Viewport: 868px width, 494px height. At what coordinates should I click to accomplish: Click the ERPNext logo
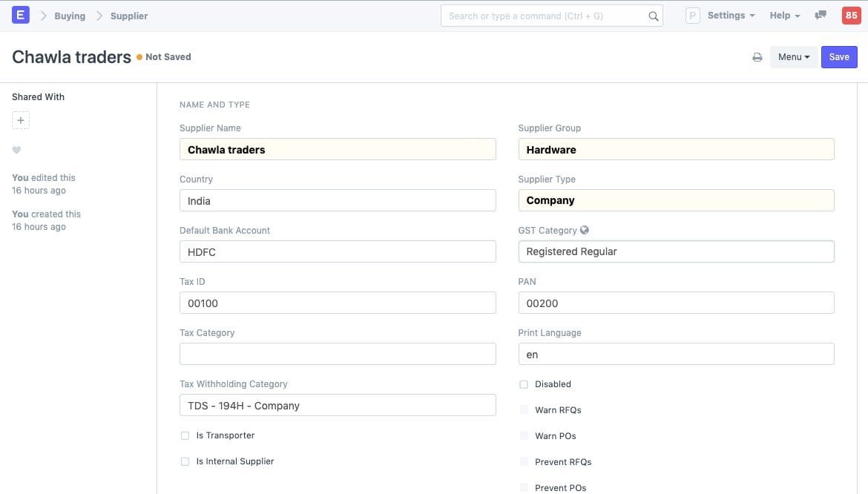(x=20, y=14)
